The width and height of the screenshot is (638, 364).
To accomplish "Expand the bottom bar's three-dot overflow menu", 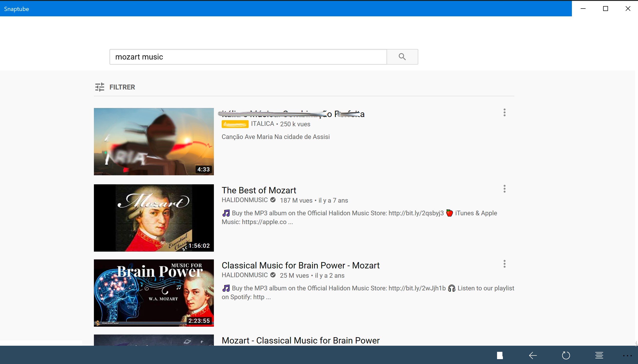I will 627,355.
